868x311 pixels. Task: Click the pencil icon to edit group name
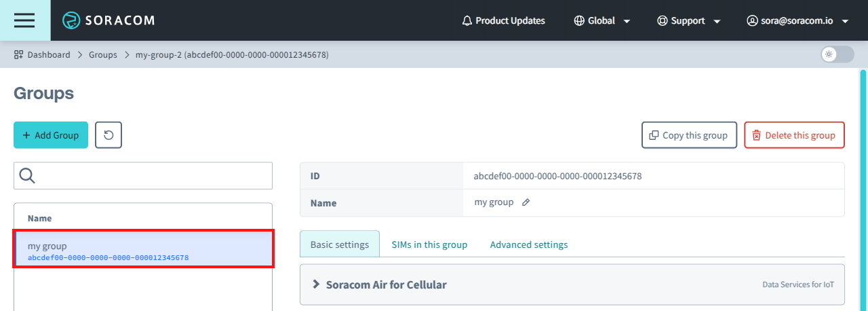(x=526, y=202)
